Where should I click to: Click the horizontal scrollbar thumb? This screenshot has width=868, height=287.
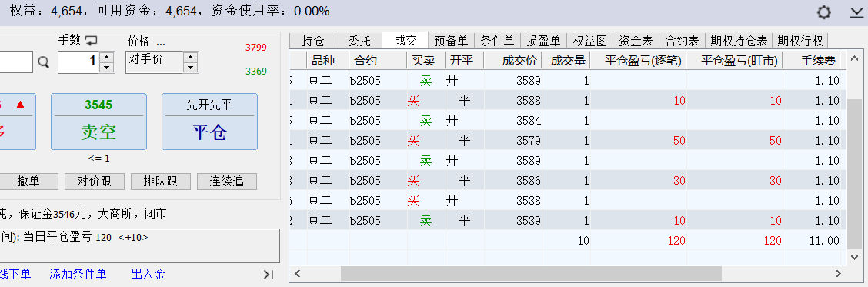[x=532, y=274]
